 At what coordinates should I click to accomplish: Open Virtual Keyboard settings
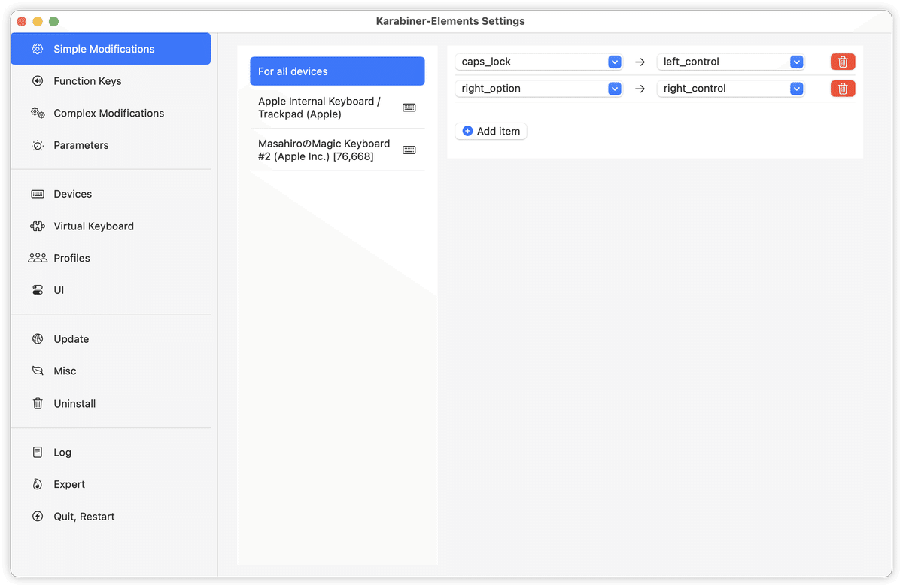pos(111,226)
